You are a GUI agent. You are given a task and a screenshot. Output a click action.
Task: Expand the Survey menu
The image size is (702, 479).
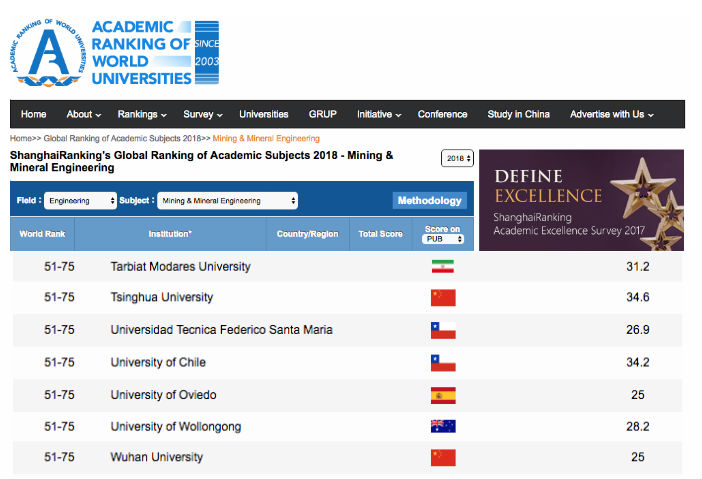click(203, 114)
